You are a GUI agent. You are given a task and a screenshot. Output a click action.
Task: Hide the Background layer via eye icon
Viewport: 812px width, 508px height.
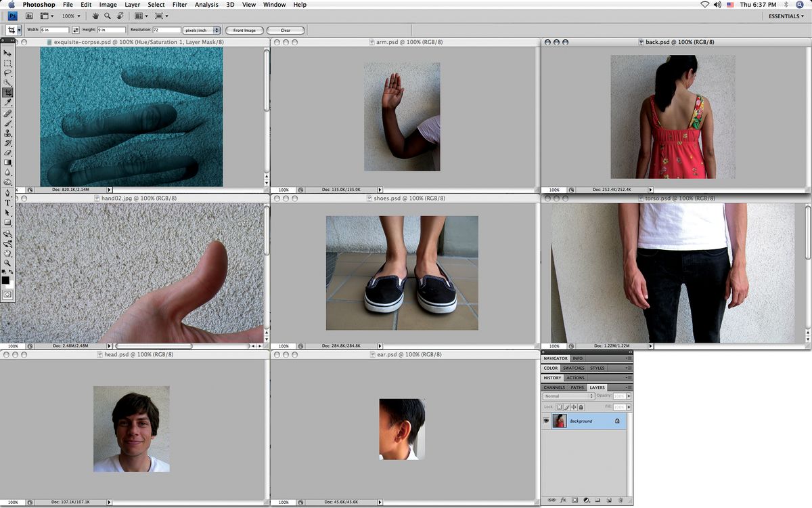coord(547,421)
